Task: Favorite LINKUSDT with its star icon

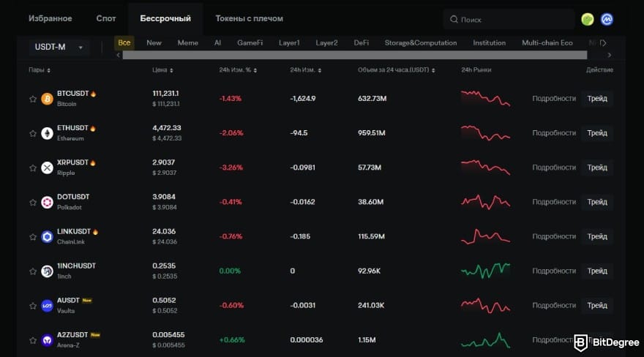Action: [x=33, y=237]
